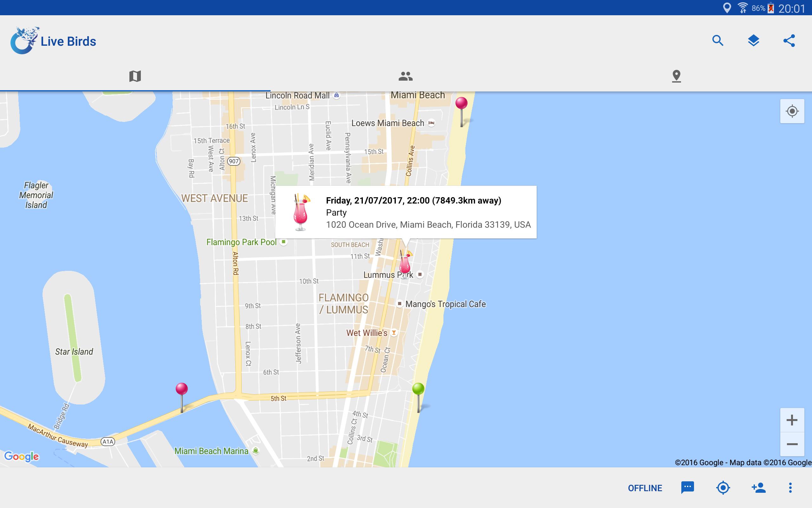Zoom in with the plus button
The width and height of the screenshot is (812, 508).
pyautogui.click(x=792, y=420)
